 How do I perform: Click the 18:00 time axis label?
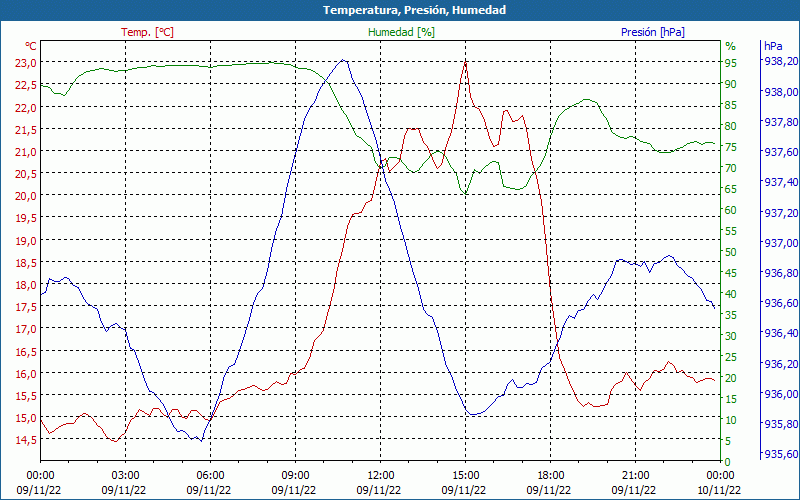(551, 476)
